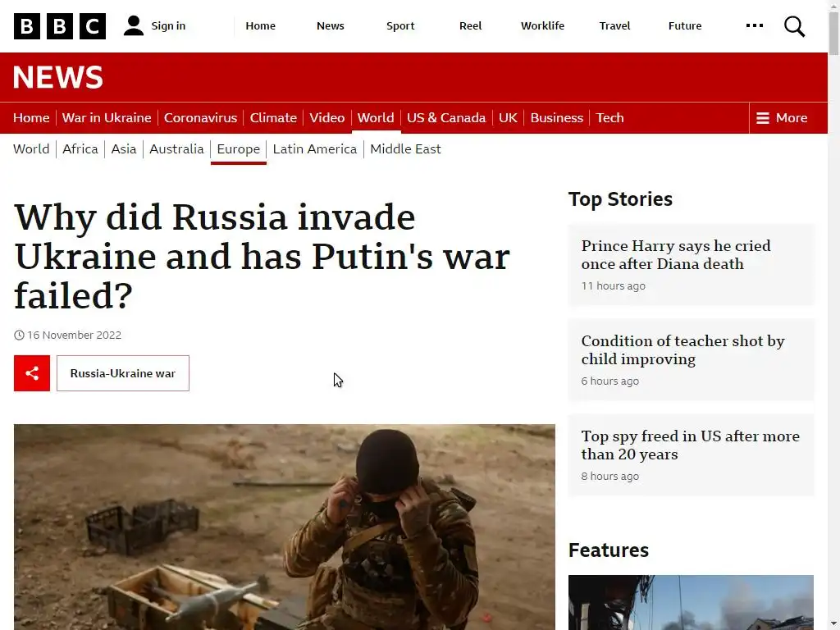This screenshot has height=630, width=840.
Task: Open the Features section thumbnail image
Action: click(691, 602)
